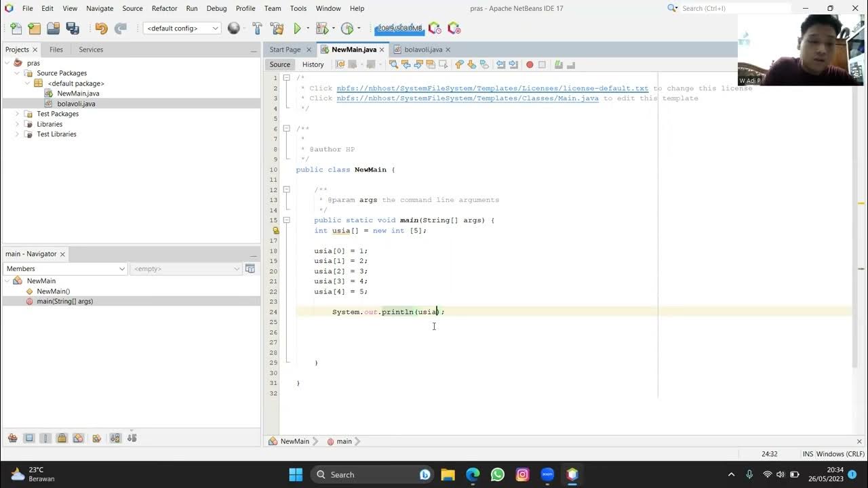Collapse the Source Packages node
Image resolution: width=868 pixels, height=488 pixels.
18,73
